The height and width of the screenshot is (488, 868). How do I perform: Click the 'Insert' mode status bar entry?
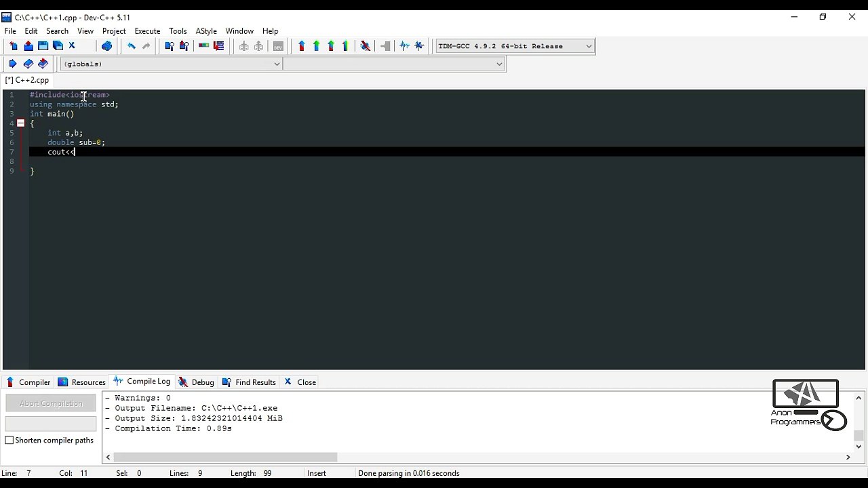(317, 473)
